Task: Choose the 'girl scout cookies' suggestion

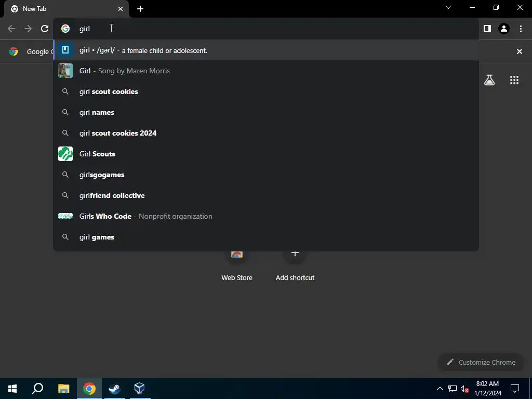Action: point(266,91)
